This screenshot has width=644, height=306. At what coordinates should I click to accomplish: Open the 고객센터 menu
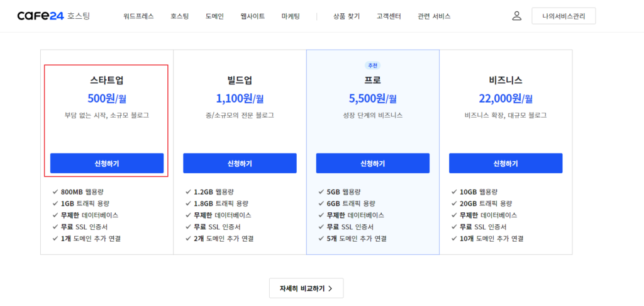pos(389,16)
